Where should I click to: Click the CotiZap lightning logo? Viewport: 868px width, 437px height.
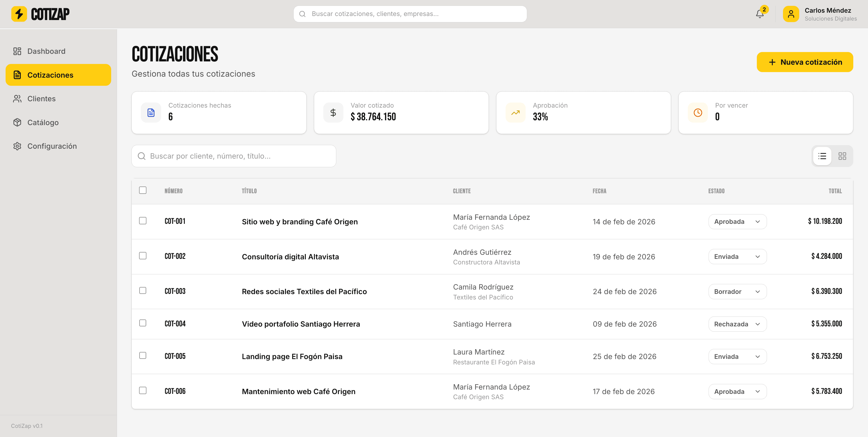click(x=19, y=14)
